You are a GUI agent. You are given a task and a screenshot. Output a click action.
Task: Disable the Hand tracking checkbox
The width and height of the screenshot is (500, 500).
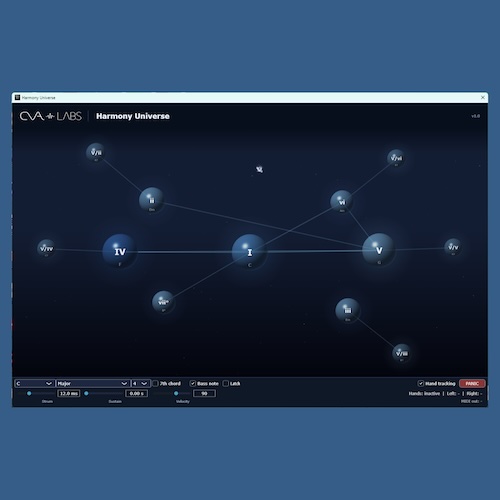[421, 383]
